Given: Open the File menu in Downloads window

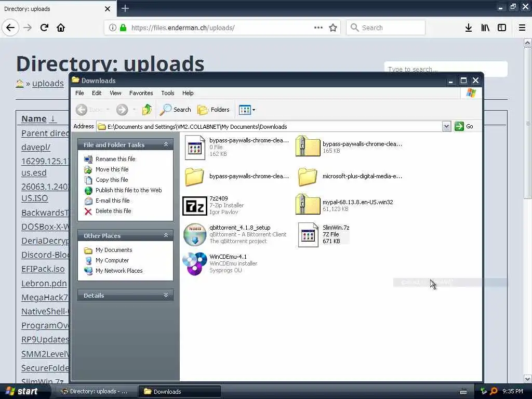Looking at the screenshot, I should coord(79,93).
